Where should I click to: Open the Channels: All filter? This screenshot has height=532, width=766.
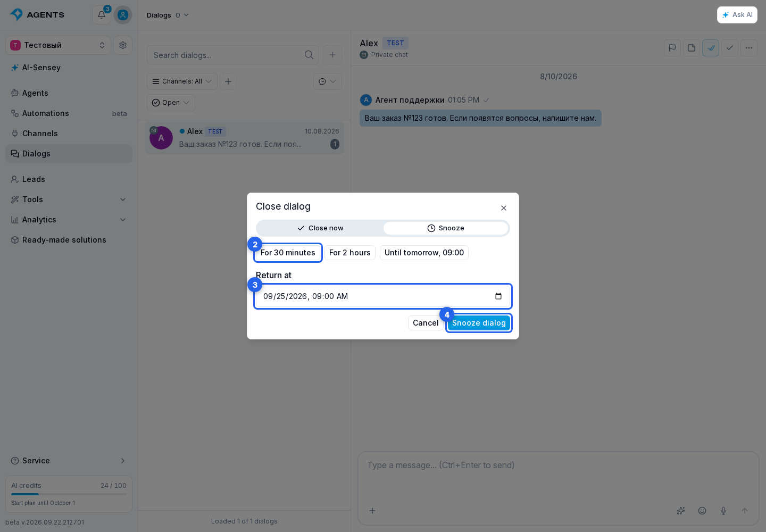182,81
